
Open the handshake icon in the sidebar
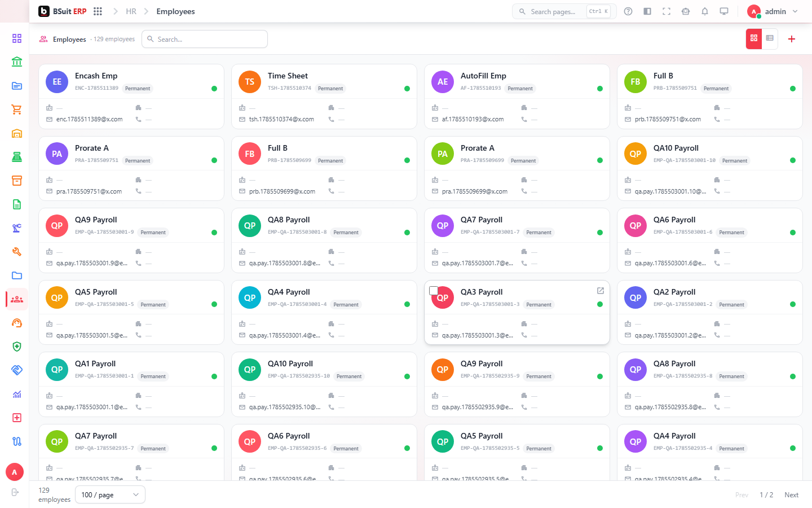click(x=17, y=370)
